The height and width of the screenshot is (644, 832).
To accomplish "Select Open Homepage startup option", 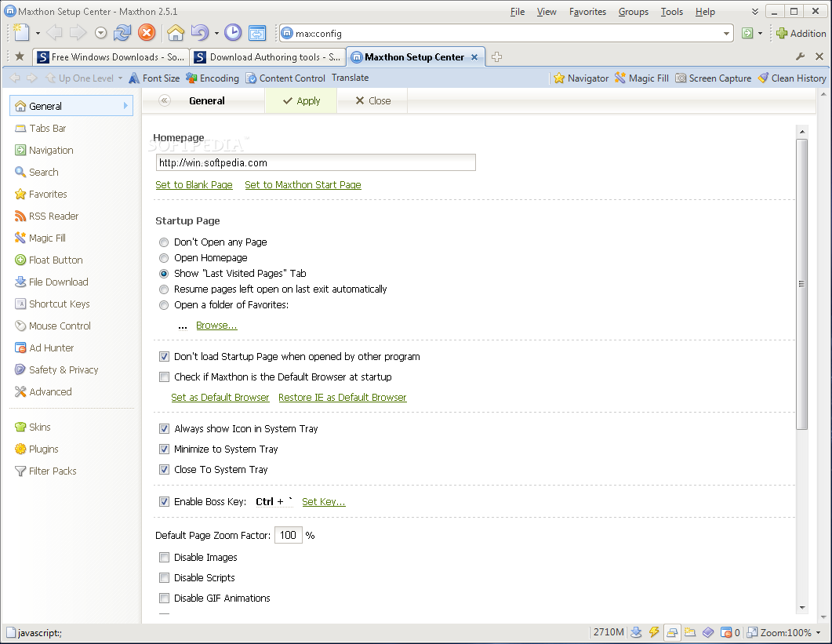I will pyautogui.click(x=164, y=258).
